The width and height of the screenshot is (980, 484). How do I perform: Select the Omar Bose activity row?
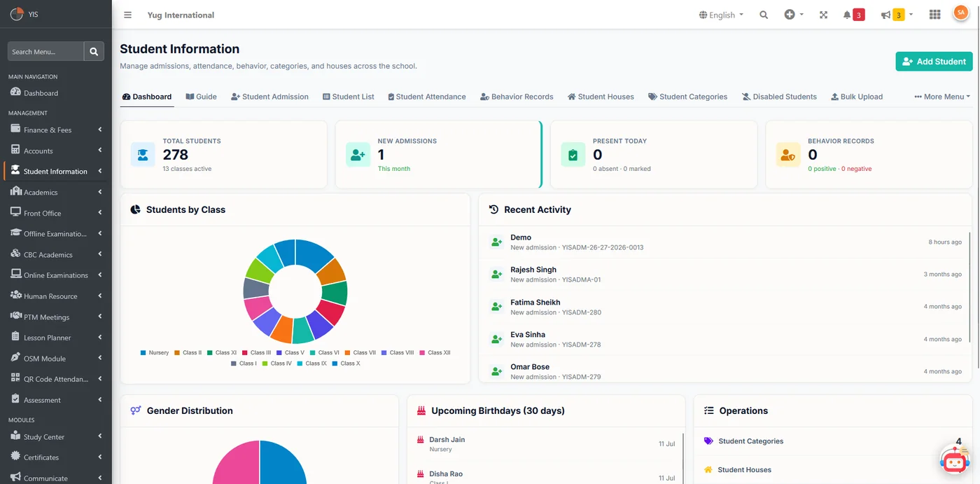(725, 371)
